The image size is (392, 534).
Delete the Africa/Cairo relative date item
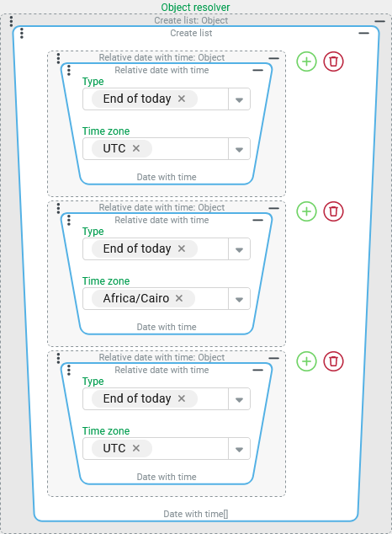point(333,211)
